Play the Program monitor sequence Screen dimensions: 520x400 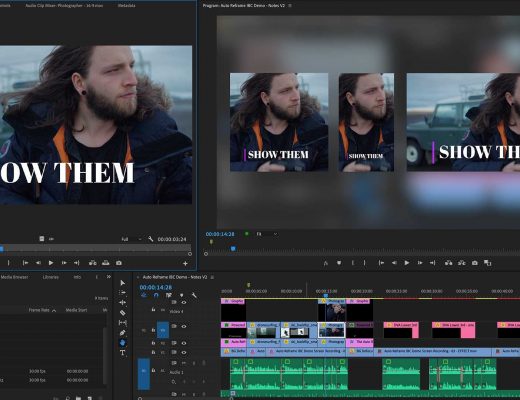407,263
